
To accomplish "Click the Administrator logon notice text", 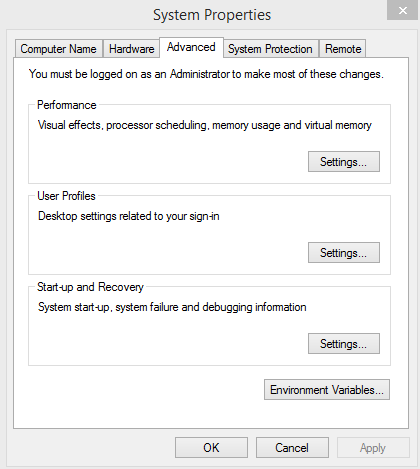I will click(206, 74).
